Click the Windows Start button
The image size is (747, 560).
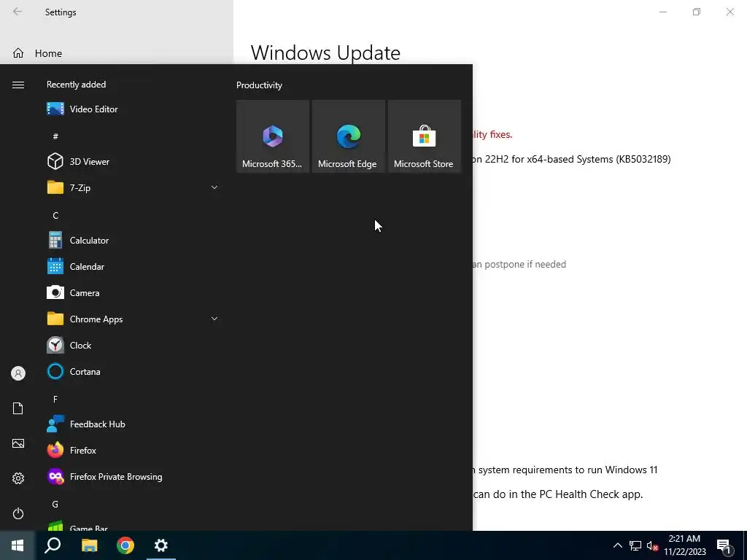(x=18, y=545)
